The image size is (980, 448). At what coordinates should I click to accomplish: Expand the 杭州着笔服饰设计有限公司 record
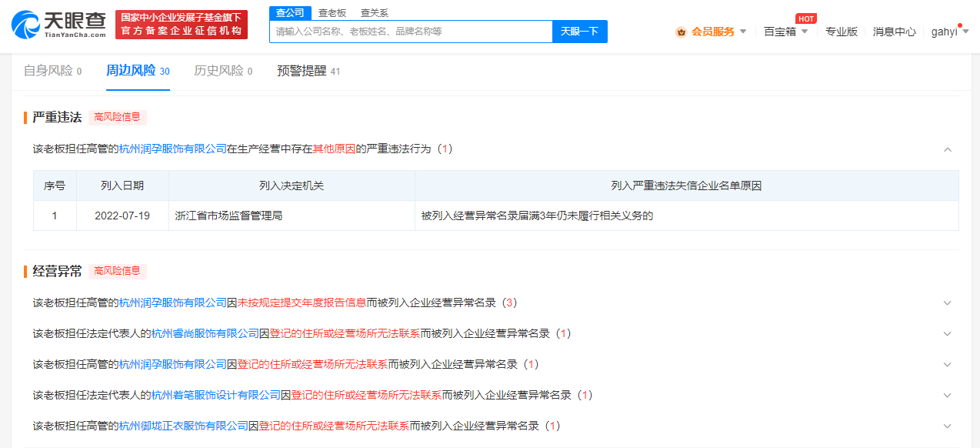click(x=947, y=395)
